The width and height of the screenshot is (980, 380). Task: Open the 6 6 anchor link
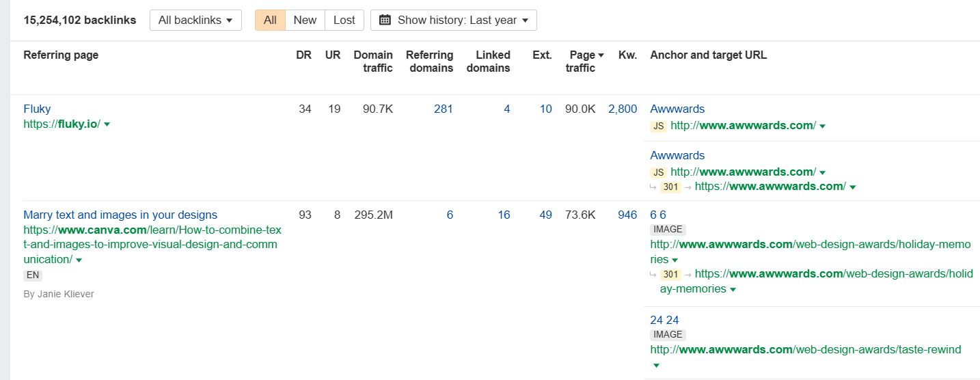[658, 215]
